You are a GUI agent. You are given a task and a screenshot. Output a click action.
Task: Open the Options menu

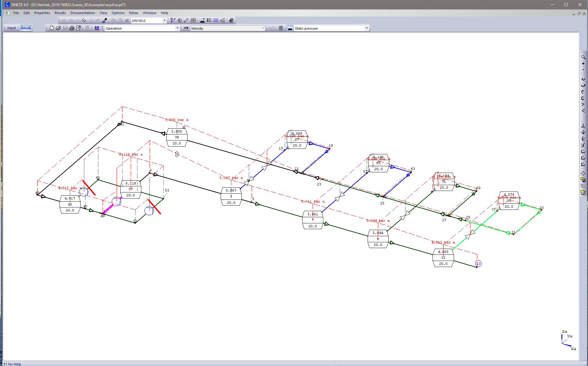(118, 13)
